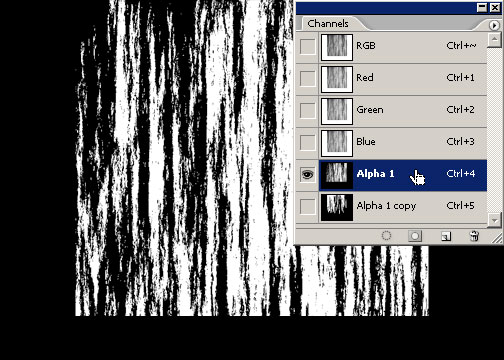Image resolution: width=504 pixels, height=360 pixels.
Task: Minimize the Channels palette window
Action: tap(482, 8)
